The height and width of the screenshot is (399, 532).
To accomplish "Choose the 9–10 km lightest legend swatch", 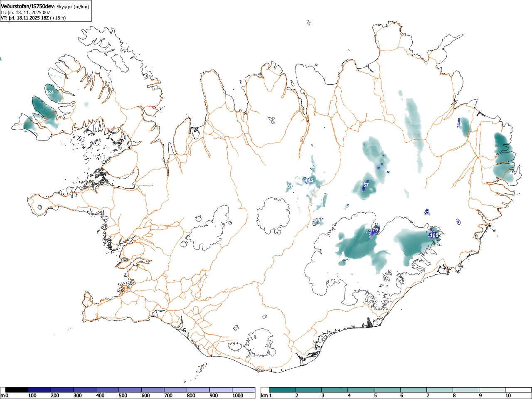I will click(492, 390).
